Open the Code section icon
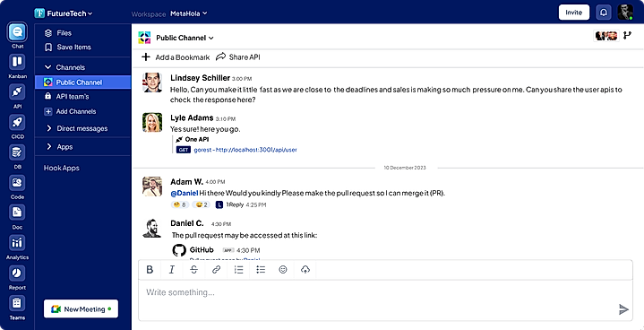The image size is (644, 330). click(x=17, y=183)
